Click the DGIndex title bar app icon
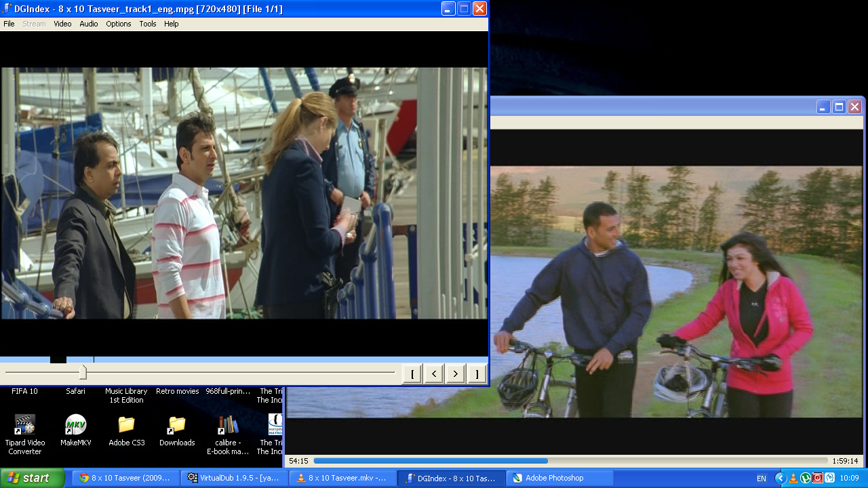Screen dimensions: 868x488 [7, 9]
